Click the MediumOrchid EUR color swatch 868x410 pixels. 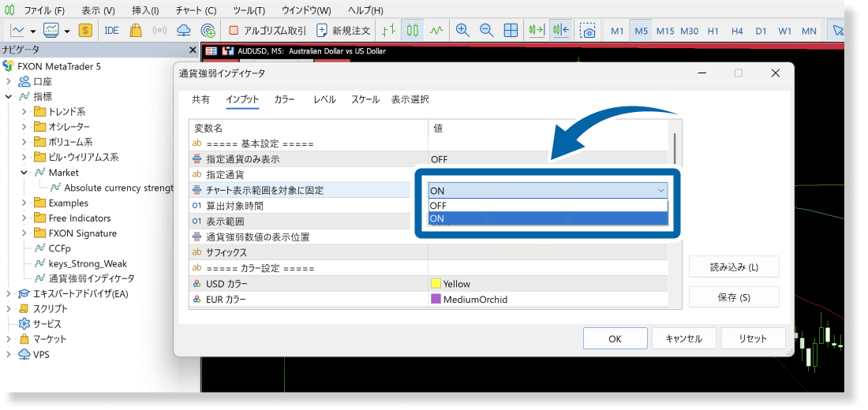coord(436,300)
